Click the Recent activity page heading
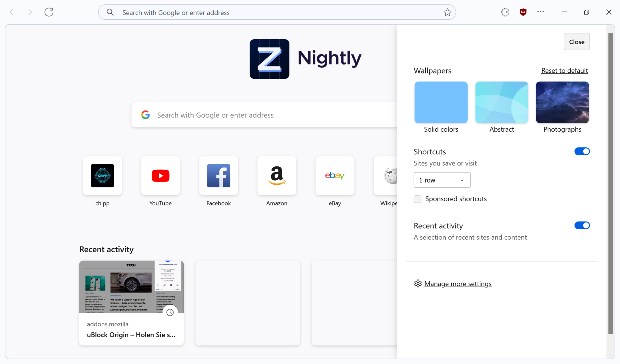This screenshot has height=364, width=620. 106,249
